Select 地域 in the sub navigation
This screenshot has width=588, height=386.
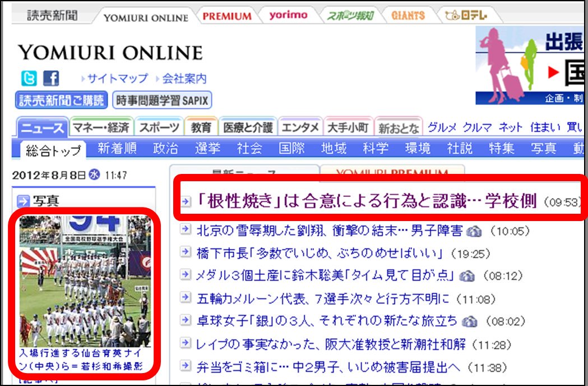coord(334,148)
